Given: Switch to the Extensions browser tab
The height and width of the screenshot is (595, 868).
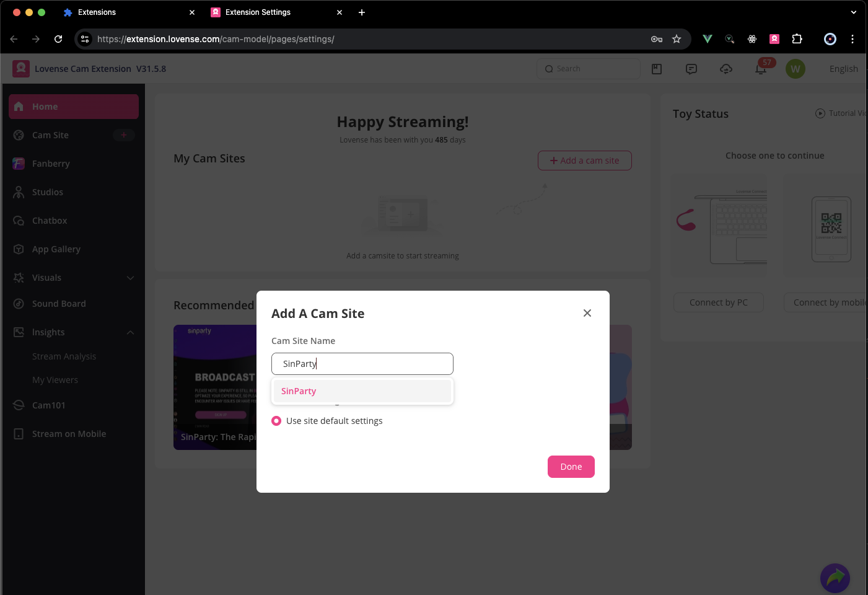Looking at the screenshot, I should (97, 12).
